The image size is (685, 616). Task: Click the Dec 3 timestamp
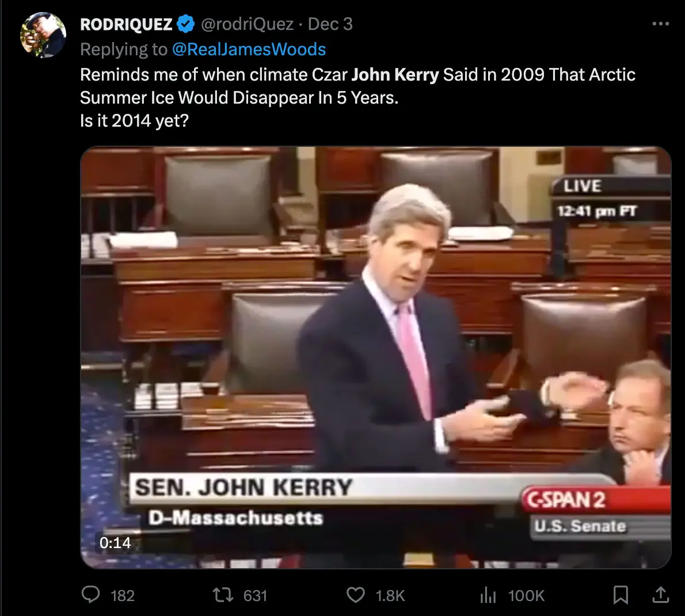pyautogui.click(x=330, y=24)
